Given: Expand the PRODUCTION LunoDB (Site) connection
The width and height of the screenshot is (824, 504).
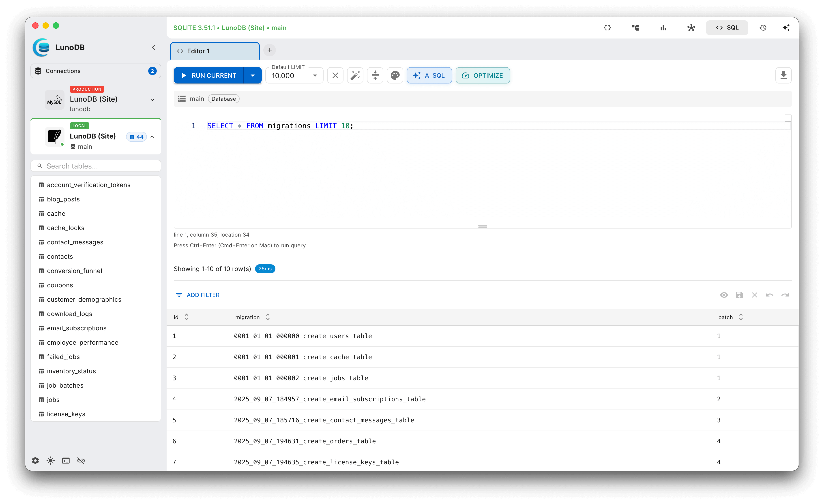Looking at the screenshot, I should (x=152, y=100).
